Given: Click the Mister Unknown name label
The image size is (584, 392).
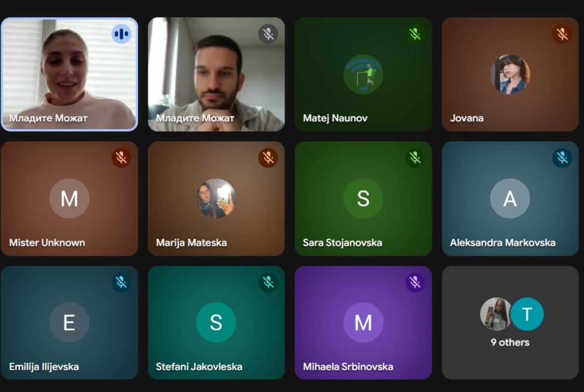Looking at the screenshot, I should [x=47, y=243].
